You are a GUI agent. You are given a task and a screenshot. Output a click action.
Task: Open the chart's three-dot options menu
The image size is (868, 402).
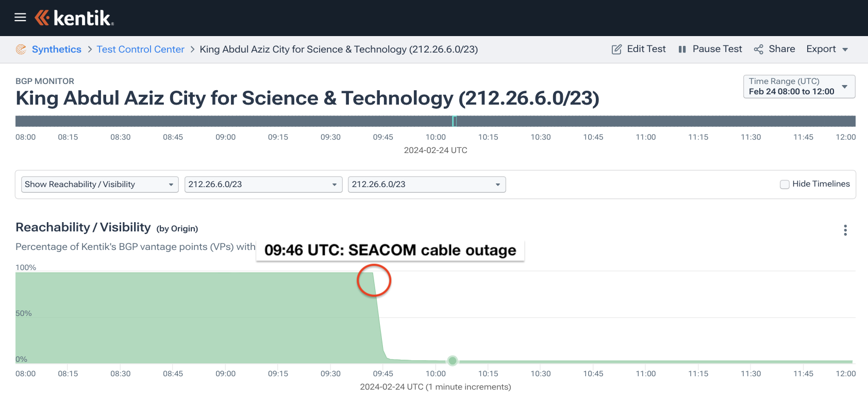click(x=845, y=230)
